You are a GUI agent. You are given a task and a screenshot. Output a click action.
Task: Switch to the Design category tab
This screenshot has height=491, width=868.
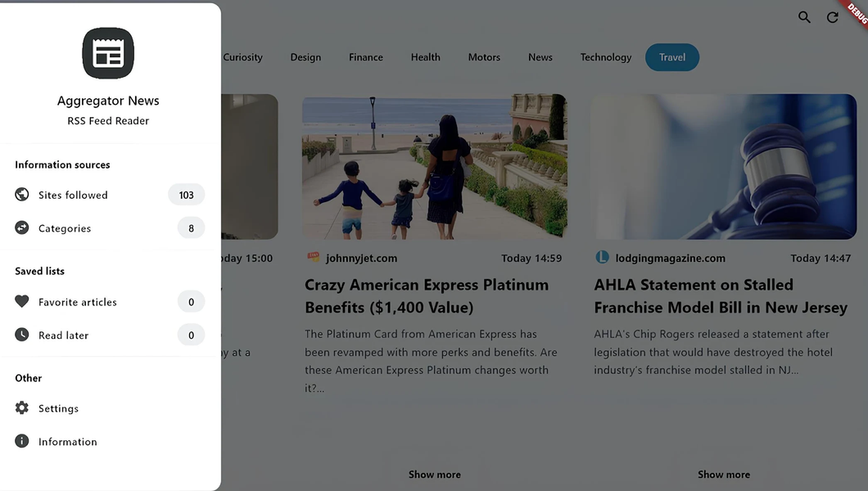[x=305, y=57]
